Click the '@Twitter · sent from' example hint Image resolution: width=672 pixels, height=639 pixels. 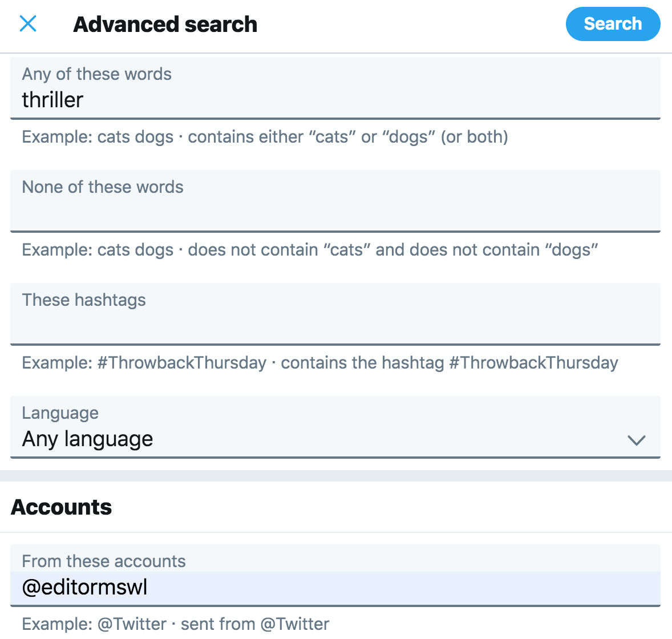[x=175, y=624]
